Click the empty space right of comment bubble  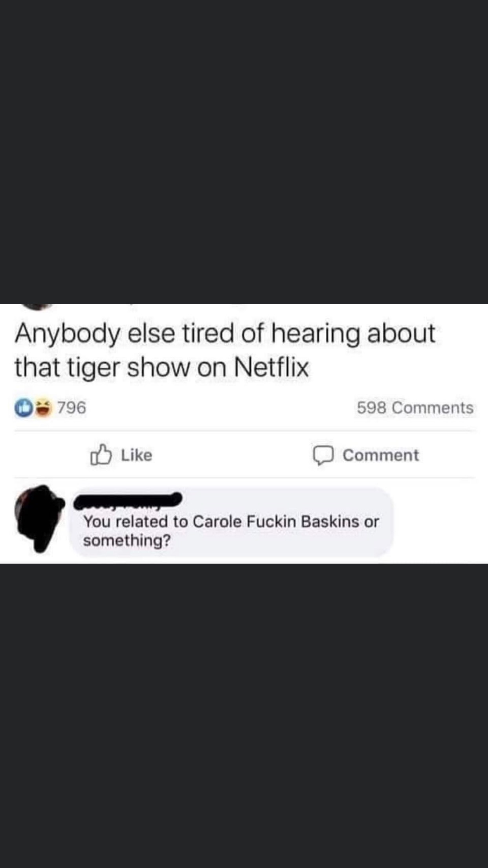pos(440,522)
